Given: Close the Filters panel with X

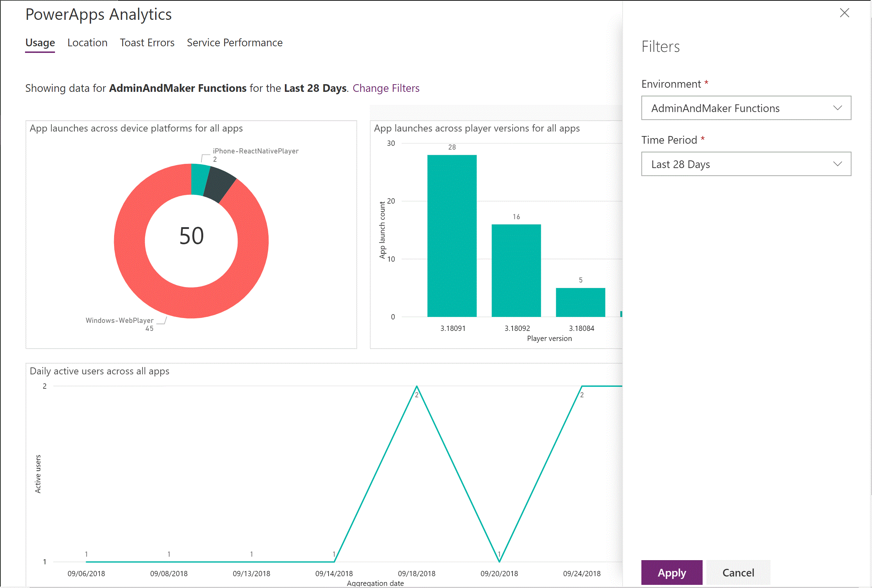Looking at the screenshot, I should [844, 13].
